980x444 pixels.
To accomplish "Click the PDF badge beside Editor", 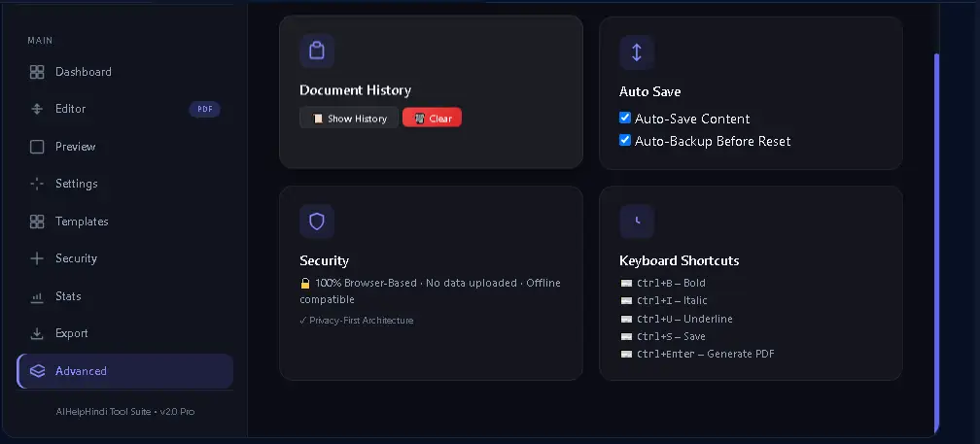I will pos(205,109).
